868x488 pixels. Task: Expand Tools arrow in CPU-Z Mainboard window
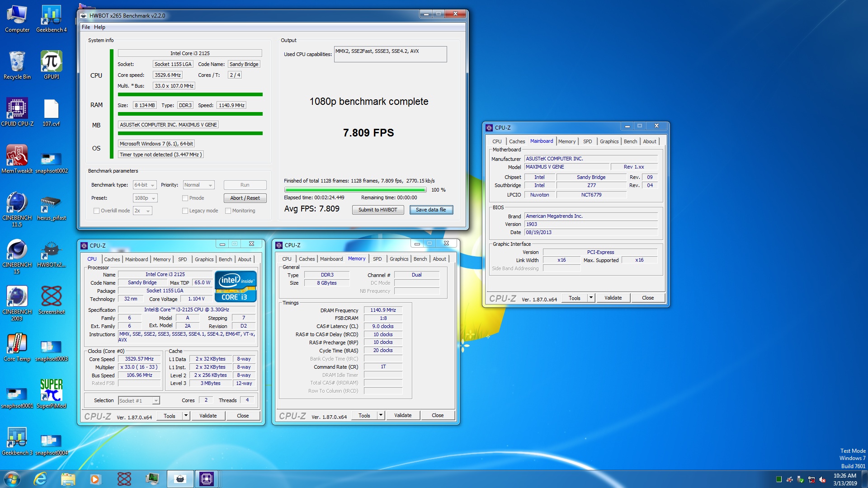(x=591, y=298)
